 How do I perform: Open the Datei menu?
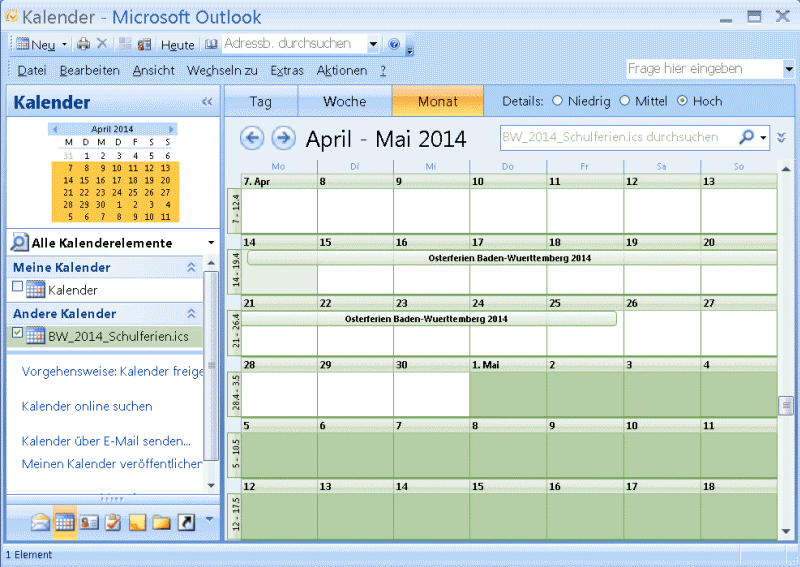[x=32, y=70]
